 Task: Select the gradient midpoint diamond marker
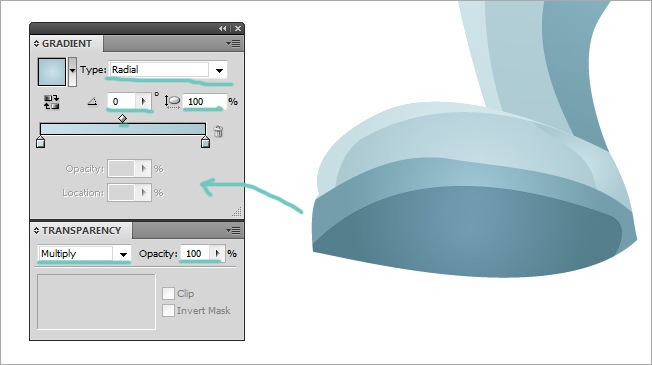[x=122, y=118]
